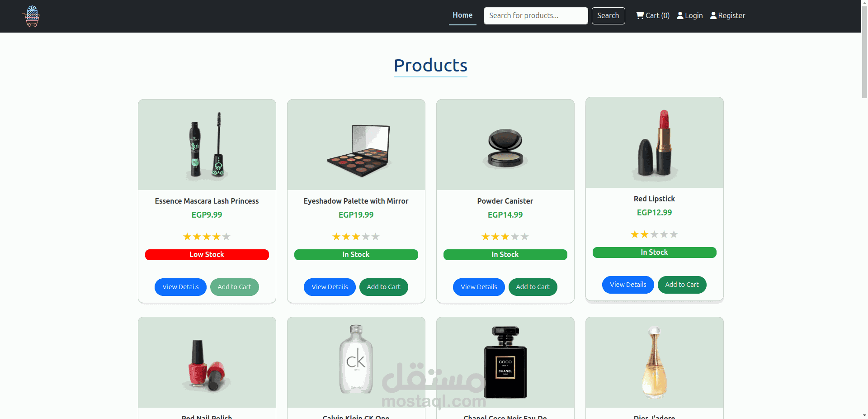The height and width of the screenshot is (419, 868).
Task: Click the EGP12.99 price
Action: (654, 213)
